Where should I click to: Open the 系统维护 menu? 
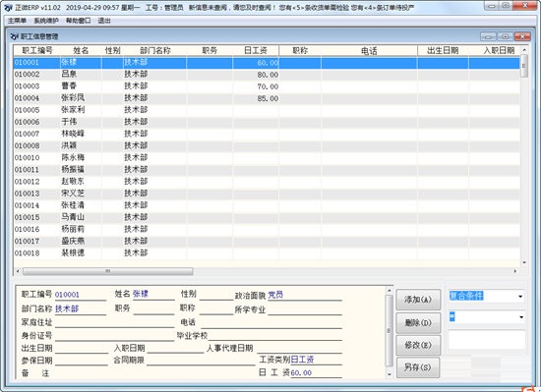46,21
